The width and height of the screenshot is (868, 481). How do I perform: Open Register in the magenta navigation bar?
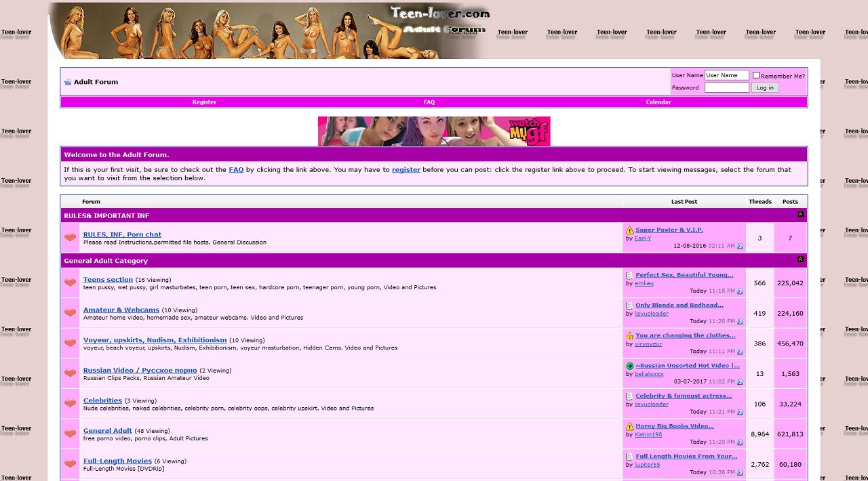point(204,102)
